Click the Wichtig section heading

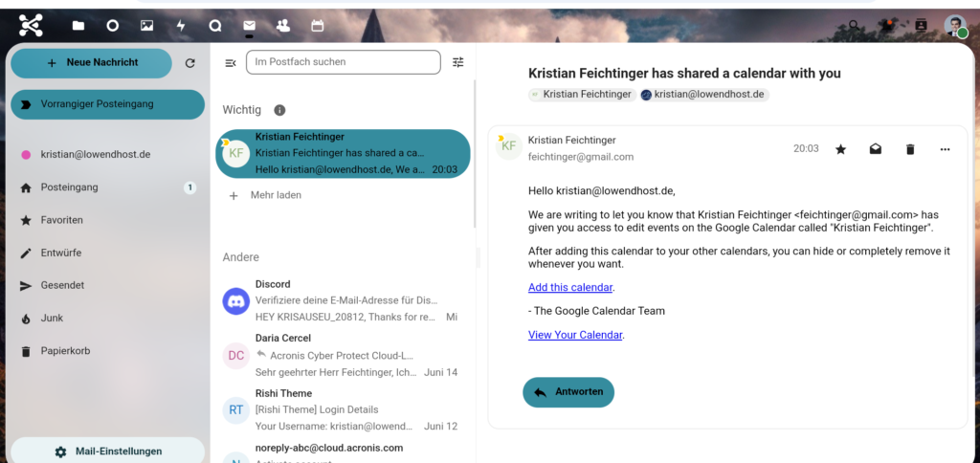click(x=242, y=110)
